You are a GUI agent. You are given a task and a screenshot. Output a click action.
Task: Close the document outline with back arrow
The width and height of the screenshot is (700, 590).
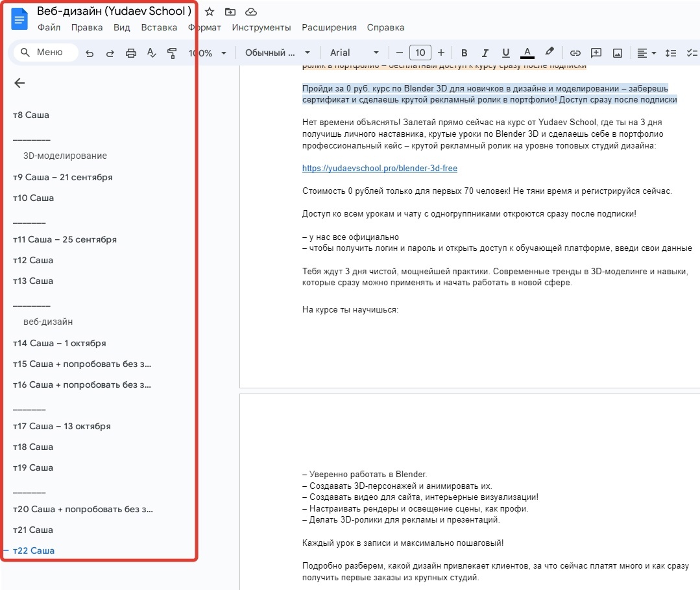tap(19, 83)
